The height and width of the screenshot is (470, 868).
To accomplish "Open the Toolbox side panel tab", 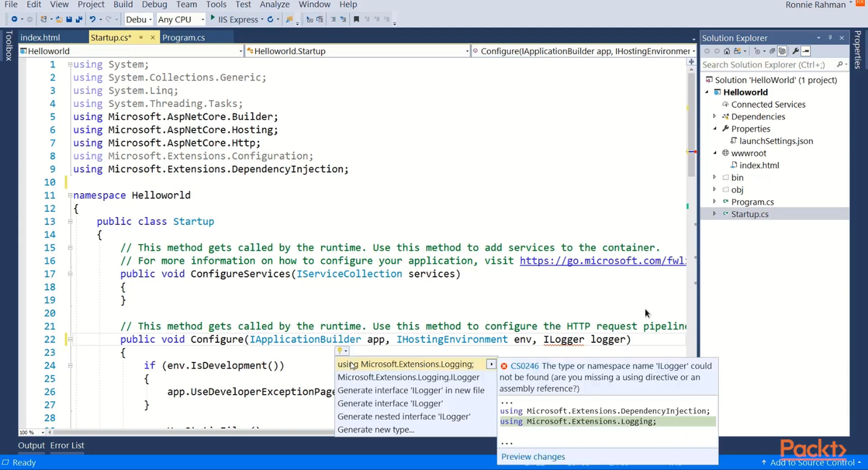I will [8, 45].
